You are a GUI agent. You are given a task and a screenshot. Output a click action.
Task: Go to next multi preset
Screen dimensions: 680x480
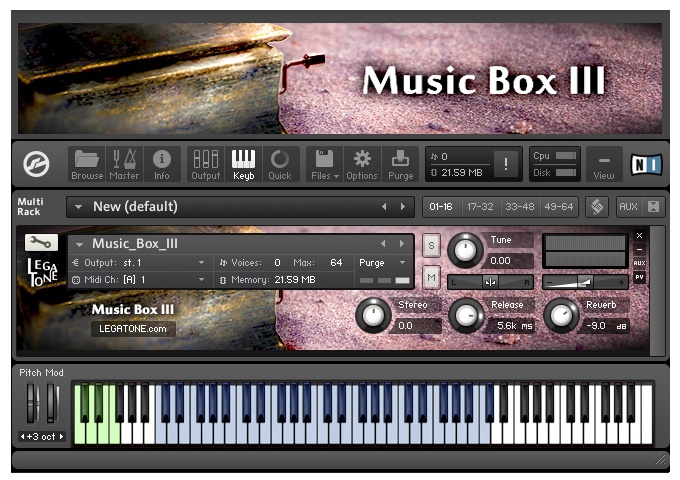(403, 207)
